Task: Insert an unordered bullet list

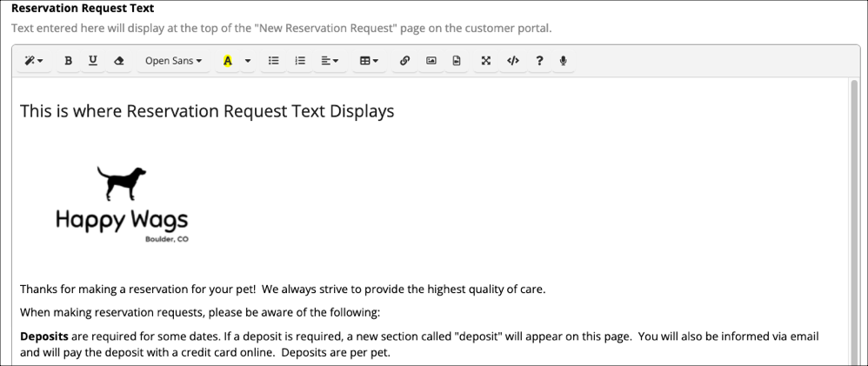Action: (x=273, y=61)
